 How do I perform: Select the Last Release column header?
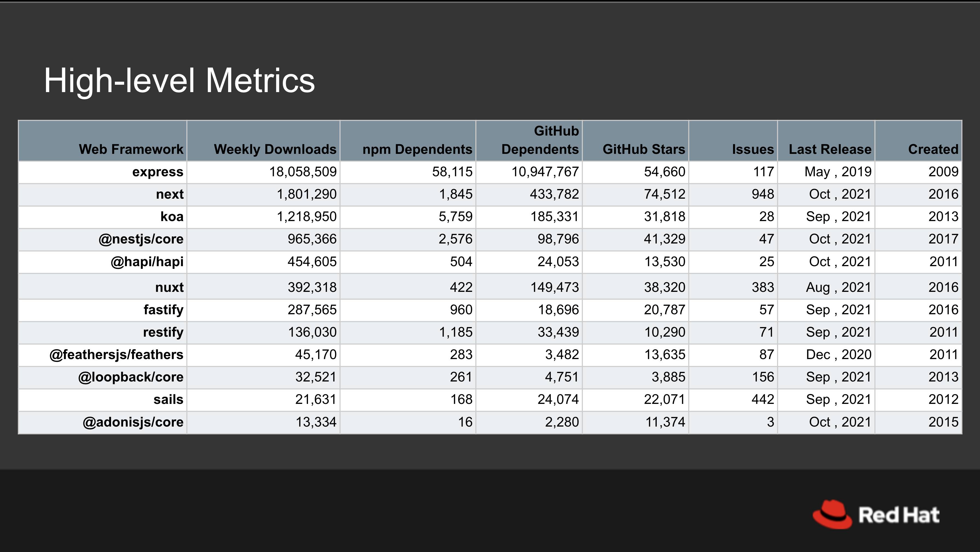click(x=830, y=149)
